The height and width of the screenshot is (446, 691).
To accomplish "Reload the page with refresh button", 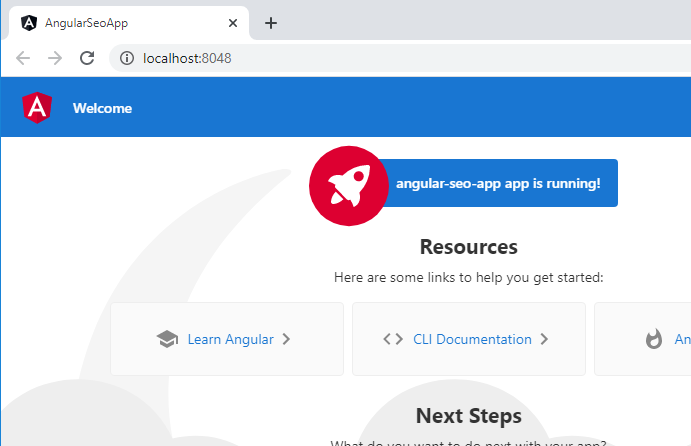I will point(87,58).
